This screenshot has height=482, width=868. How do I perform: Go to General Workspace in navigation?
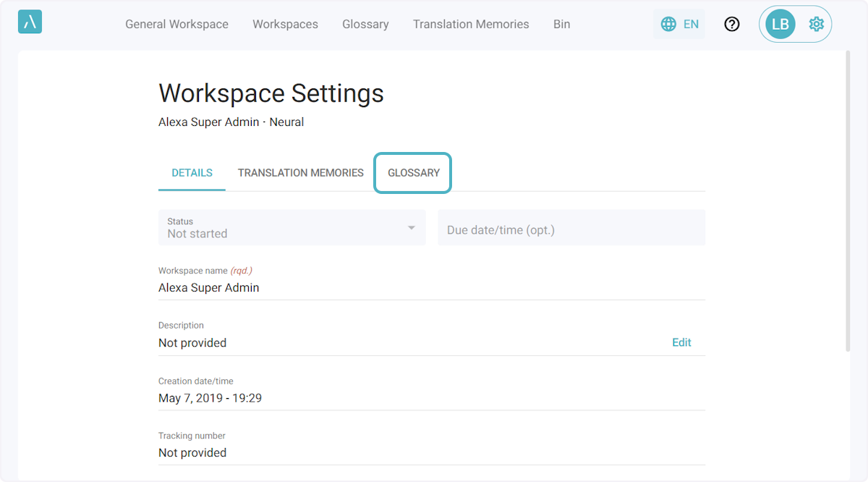[x=176, y=24]
